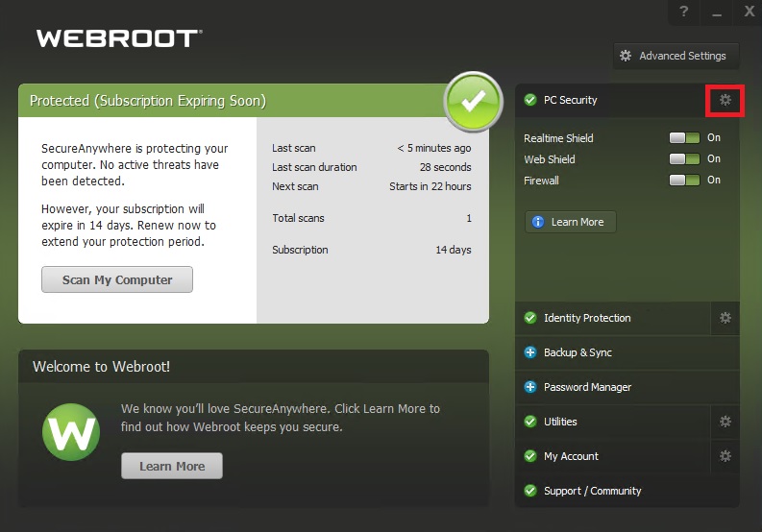
Task: Click the Realtime Shield label
Action: click(558, 138)
